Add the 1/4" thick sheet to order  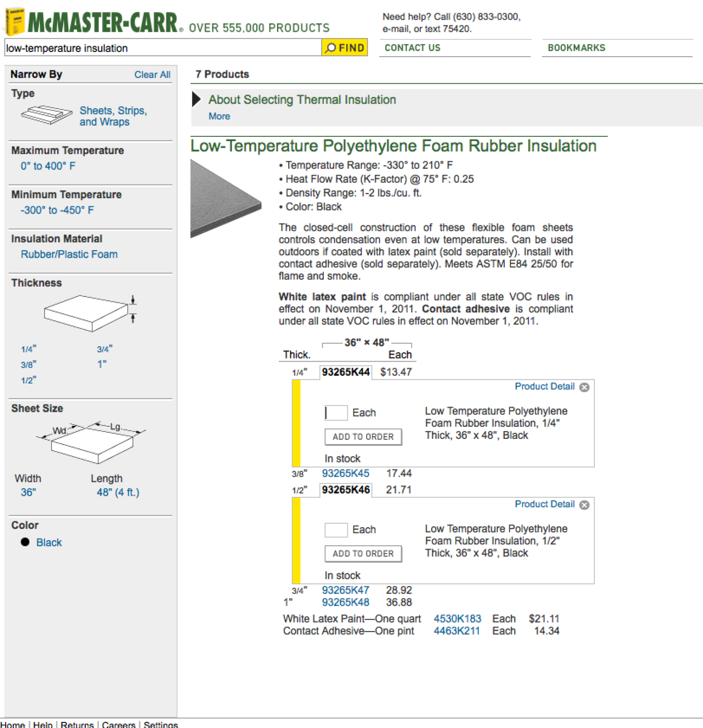363,437
